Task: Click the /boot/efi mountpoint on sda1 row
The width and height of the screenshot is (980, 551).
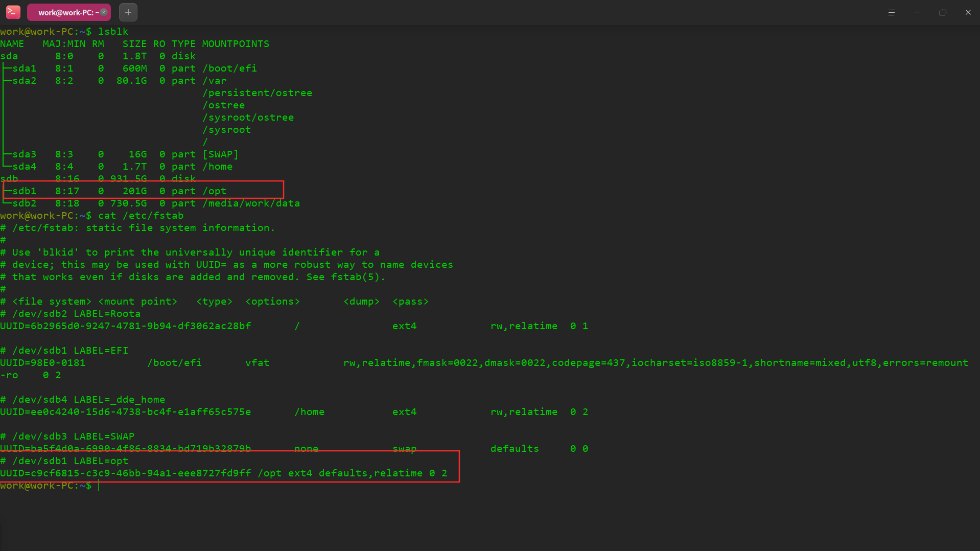Action: click(x=229, y=68)
